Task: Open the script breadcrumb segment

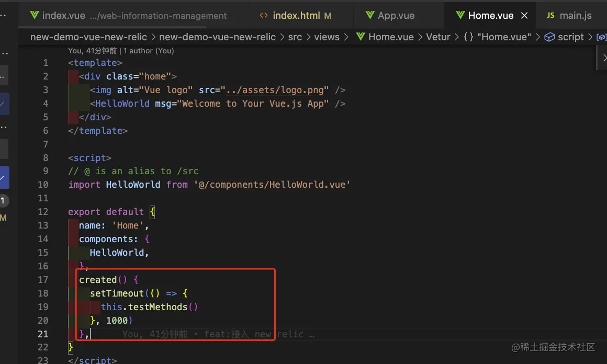Action: click(x=570, y=37)
